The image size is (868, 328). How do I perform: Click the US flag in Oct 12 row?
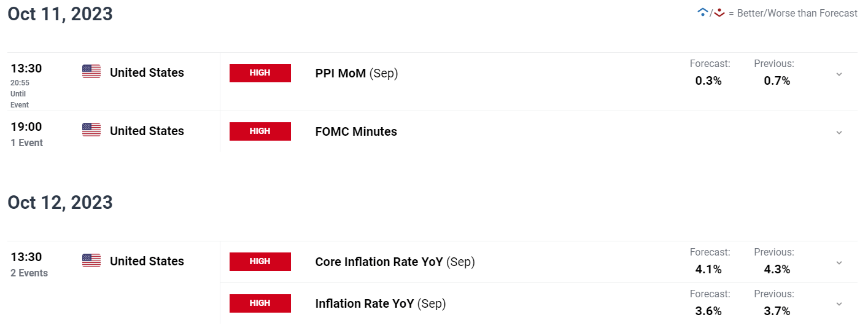(91, 260)
